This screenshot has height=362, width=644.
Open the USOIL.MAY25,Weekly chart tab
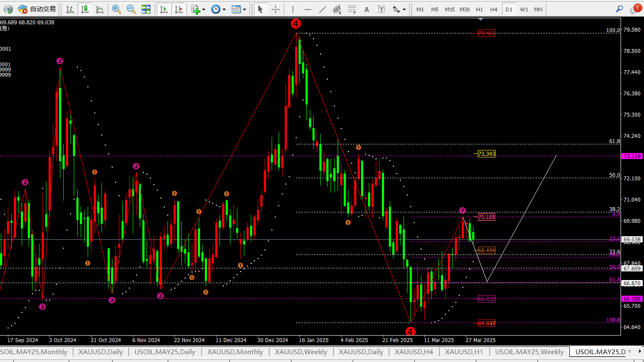click(x=529, y=352)
